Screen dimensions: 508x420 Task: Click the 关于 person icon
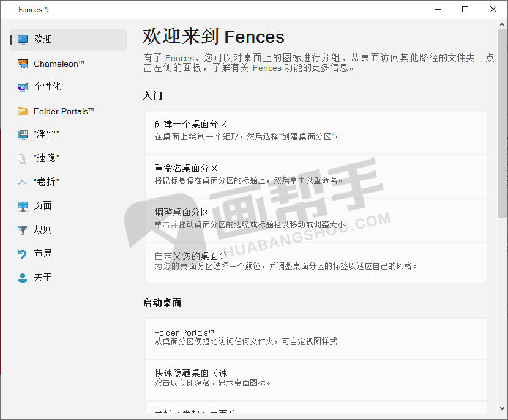23,278
